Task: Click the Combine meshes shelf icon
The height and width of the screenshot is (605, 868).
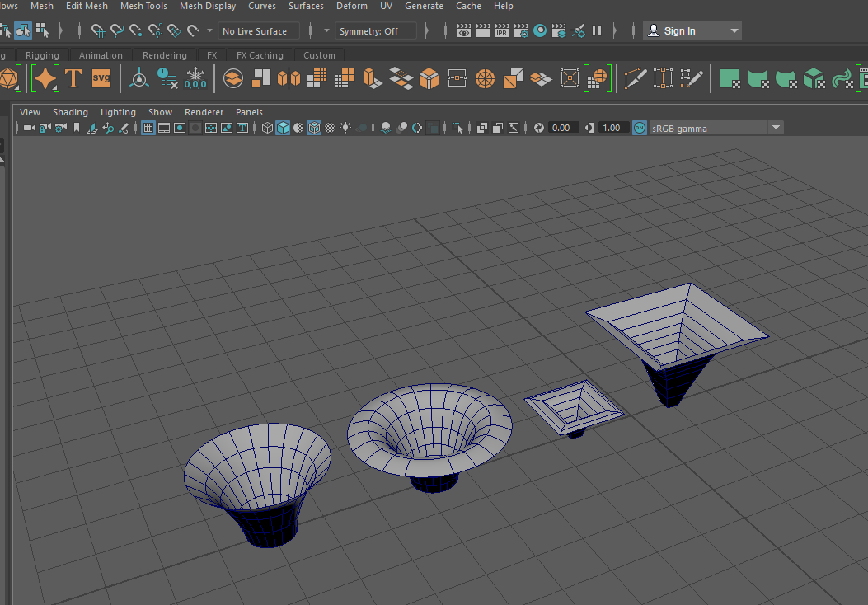Action: point(233,78)
